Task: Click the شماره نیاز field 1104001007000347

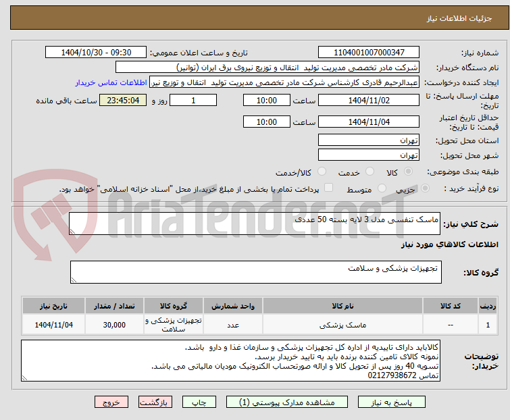Action: (369, 53)
